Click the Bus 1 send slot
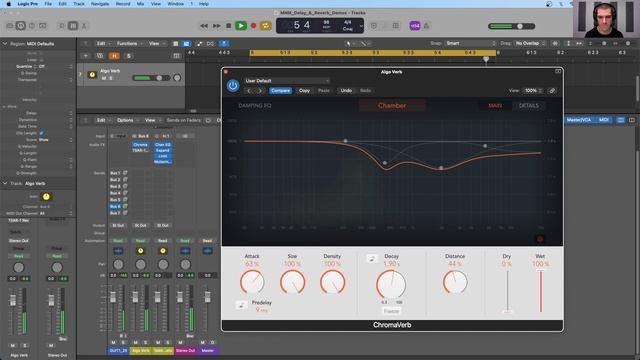640x360 pixels. pyautogui.click(x=116, y=173)
